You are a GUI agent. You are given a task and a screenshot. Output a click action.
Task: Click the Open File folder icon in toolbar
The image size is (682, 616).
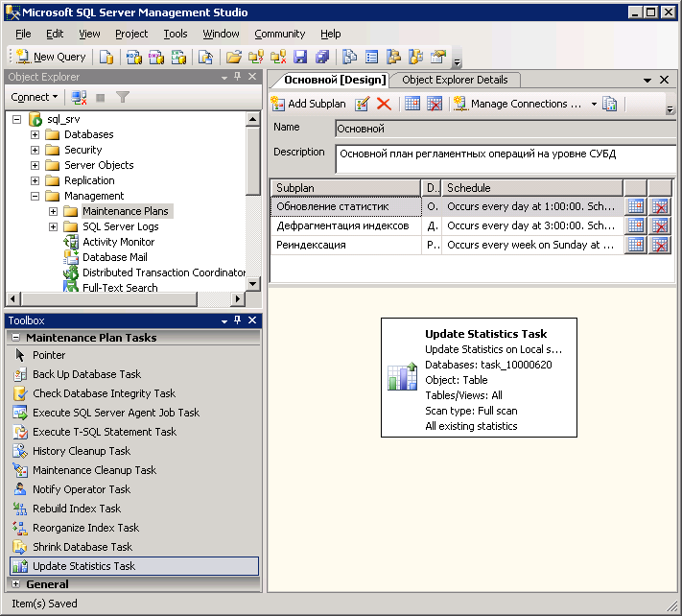[x=234, y=57]
